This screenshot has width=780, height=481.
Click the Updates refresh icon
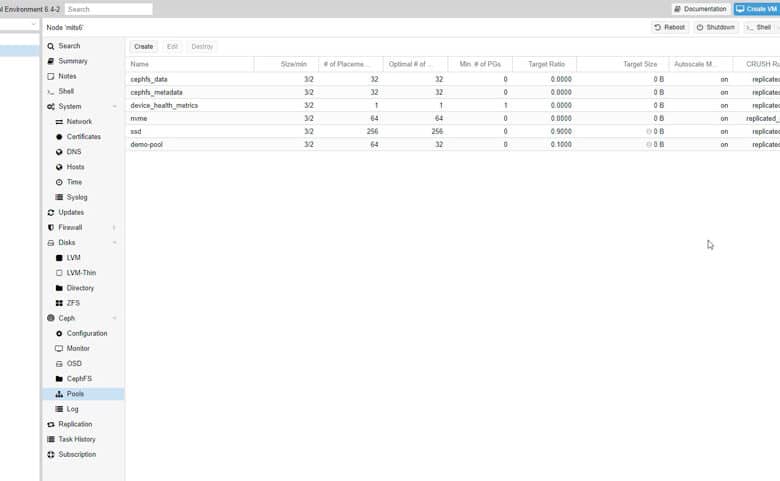[51, 212]
